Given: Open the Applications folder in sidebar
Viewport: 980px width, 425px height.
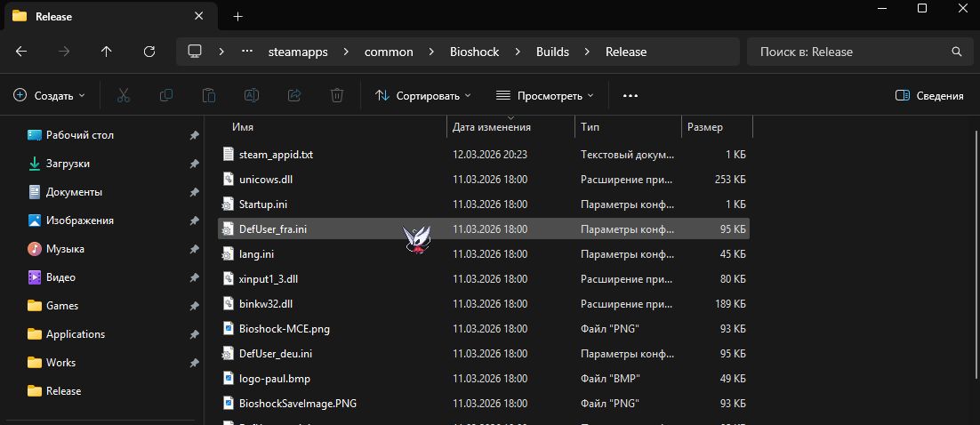Looking at the screenshot, I should point(75,334).
